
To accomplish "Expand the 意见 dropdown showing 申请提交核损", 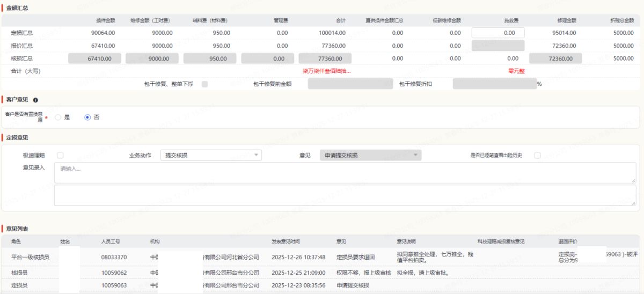I will (x=370, y=156).
